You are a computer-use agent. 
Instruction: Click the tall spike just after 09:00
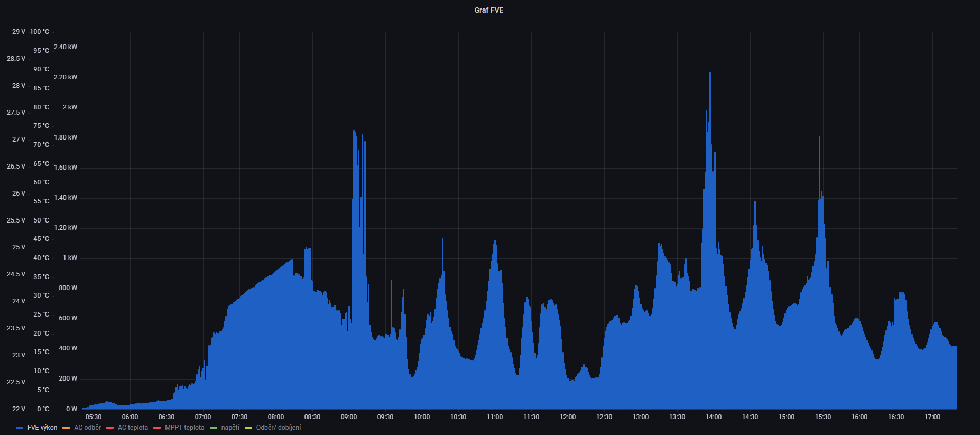tap(354, 132)
